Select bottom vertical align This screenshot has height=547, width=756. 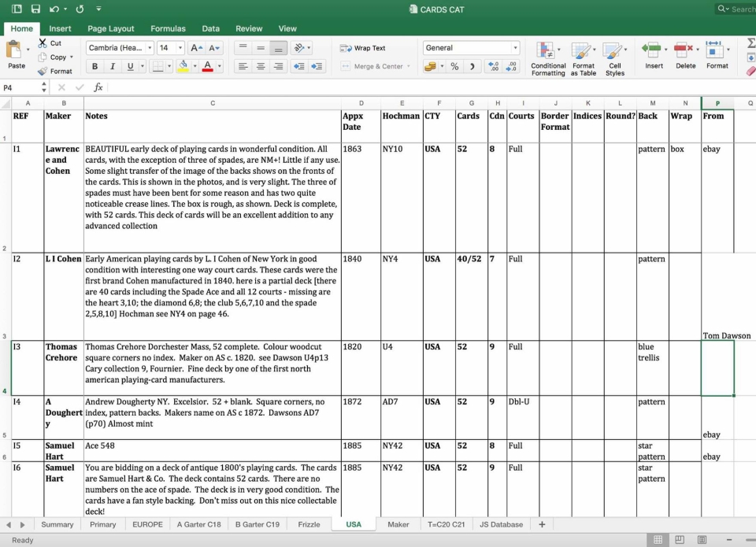tap(278, 48)
